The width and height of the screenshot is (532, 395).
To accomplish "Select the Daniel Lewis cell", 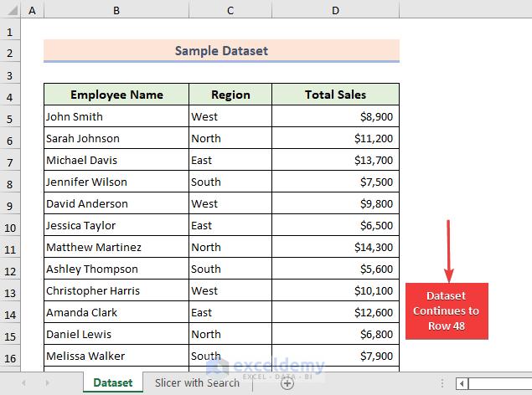I will (x=116, y=334).
